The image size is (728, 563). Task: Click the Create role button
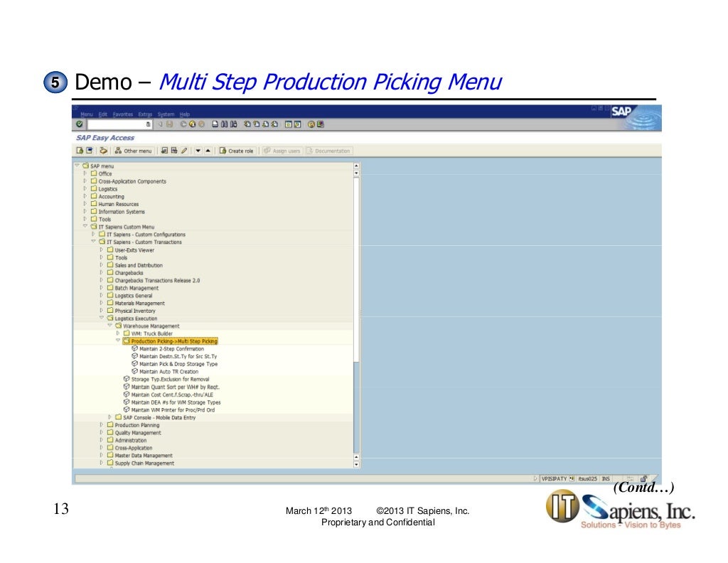click(236, 151)
